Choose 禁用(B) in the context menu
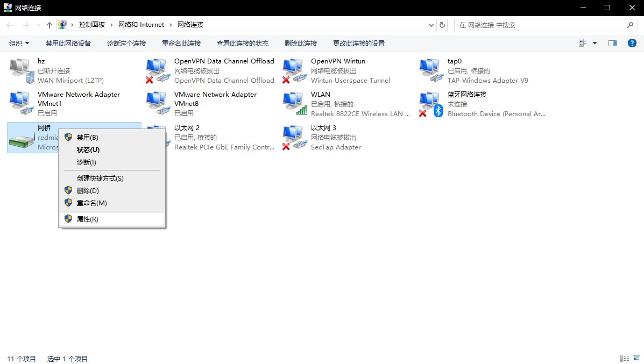This screenshot has width=644, height=364. 88,137
